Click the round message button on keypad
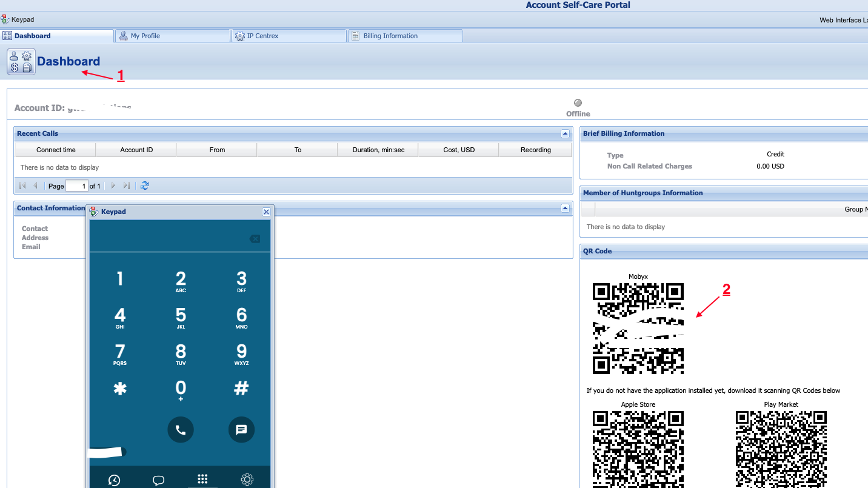 coord(241,430)
